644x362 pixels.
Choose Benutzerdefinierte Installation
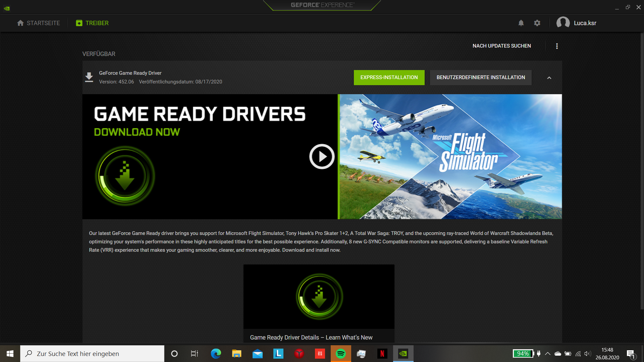(481, 77)
